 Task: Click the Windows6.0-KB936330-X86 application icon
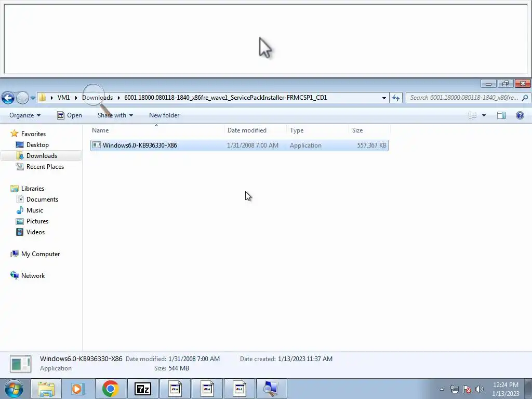pos(96,145)
